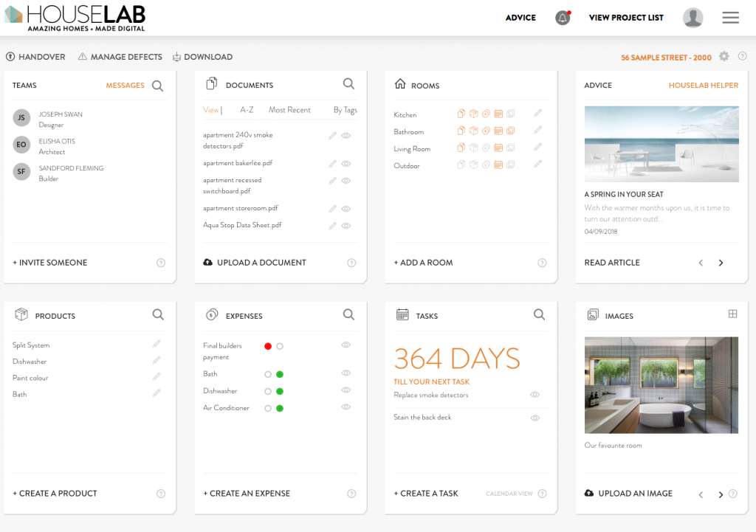Select red status for Final builders payment

(268, 346)
